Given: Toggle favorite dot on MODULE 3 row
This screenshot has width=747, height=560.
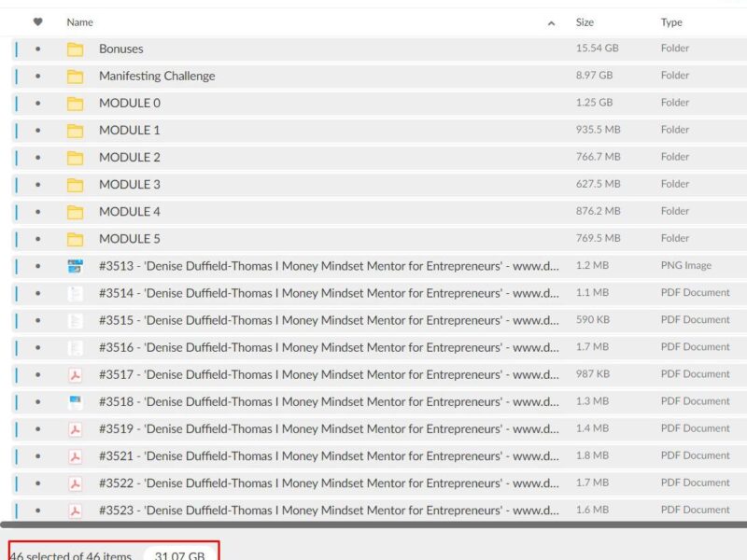Looking at the screenshot, I should point(37,184).
